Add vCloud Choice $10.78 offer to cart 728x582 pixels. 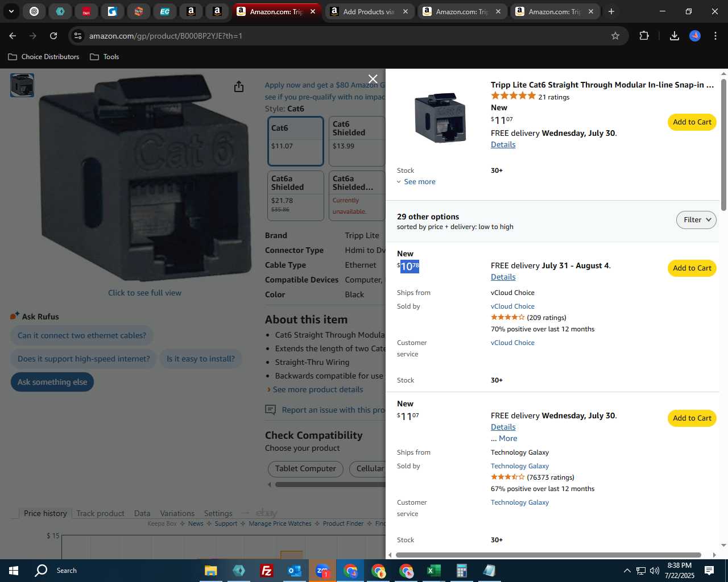[692, 268]
